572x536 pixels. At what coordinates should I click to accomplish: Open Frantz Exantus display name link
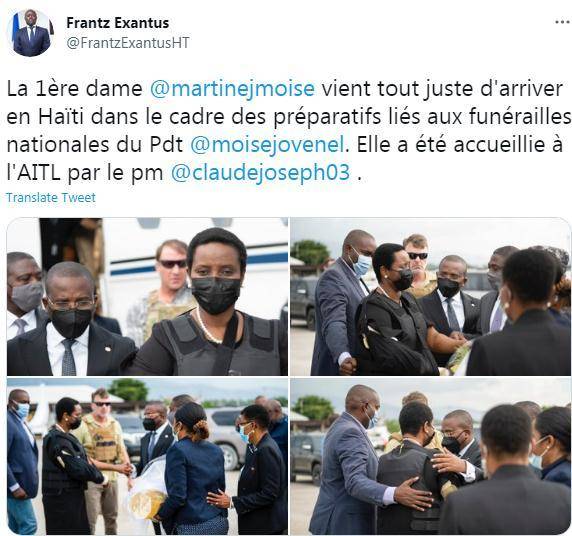(x=117, y=23)
